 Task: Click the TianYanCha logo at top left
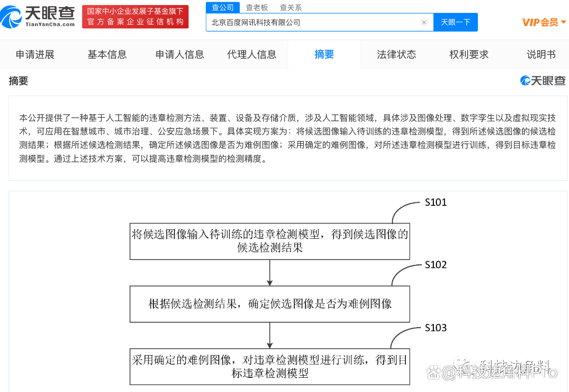click(x=38, y=16)
